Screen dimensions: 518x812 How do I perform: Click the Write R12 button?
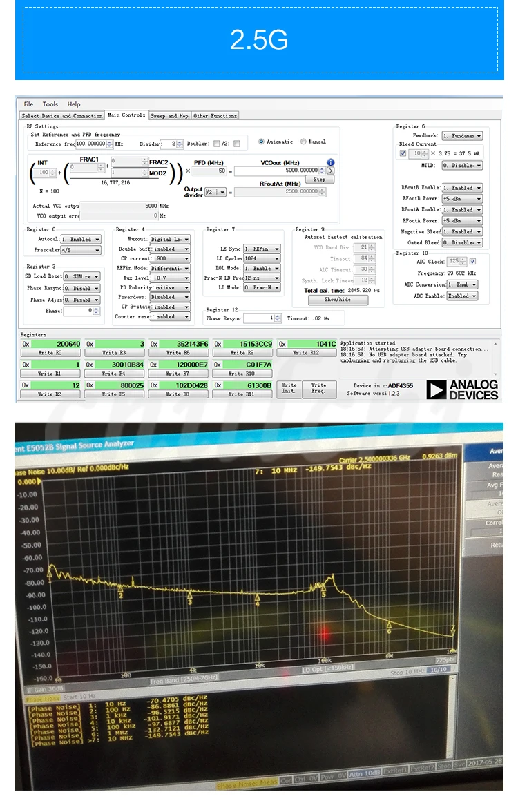307,353
